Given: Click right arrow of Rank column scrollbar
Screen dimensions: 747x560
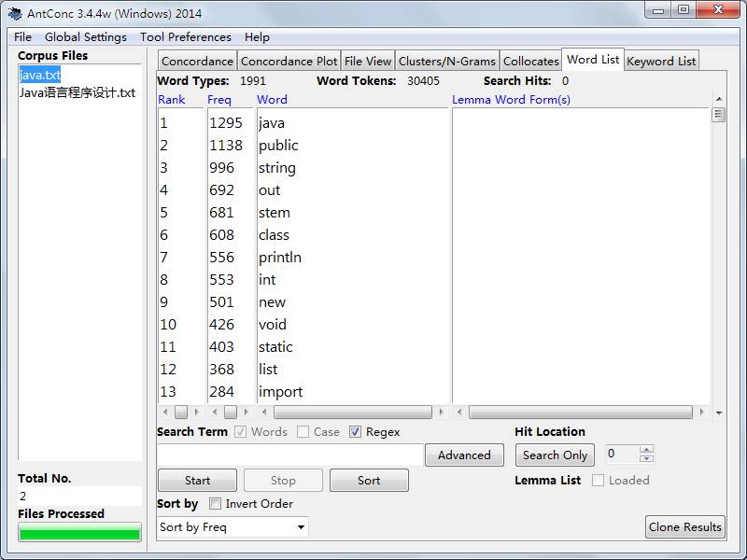Looking at the screenshot, I should [196, 412].
